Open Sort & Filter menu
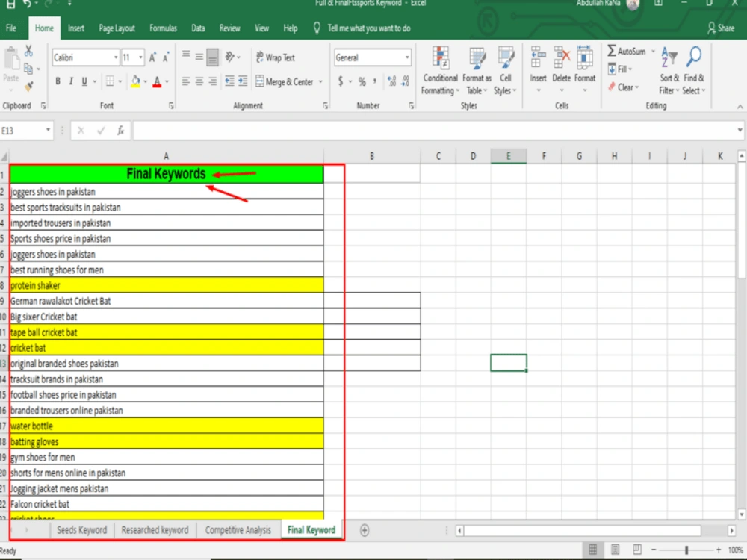 (x=669, y=70)
